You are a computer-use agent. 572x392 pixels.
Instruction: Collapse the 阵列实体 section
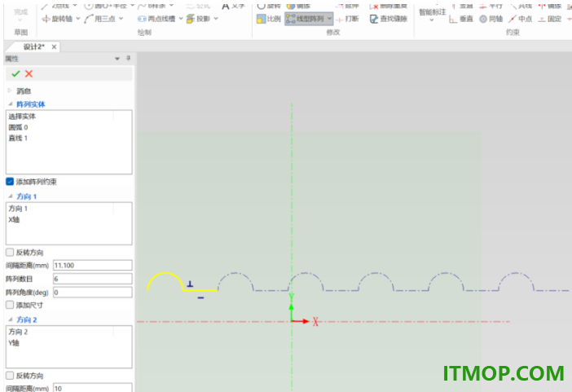pyautogui.click(x=11, y=104)
